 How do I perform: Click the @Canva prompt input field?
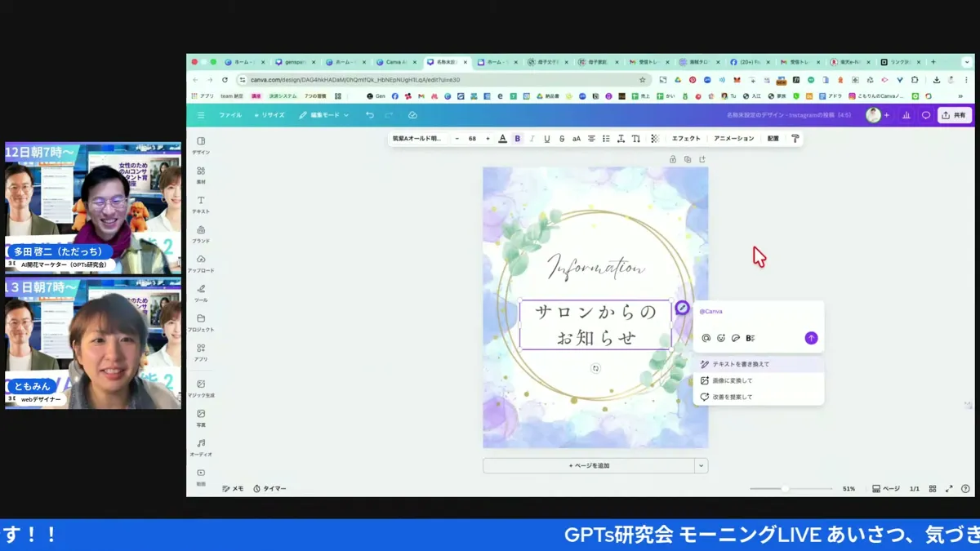point(759,312)
